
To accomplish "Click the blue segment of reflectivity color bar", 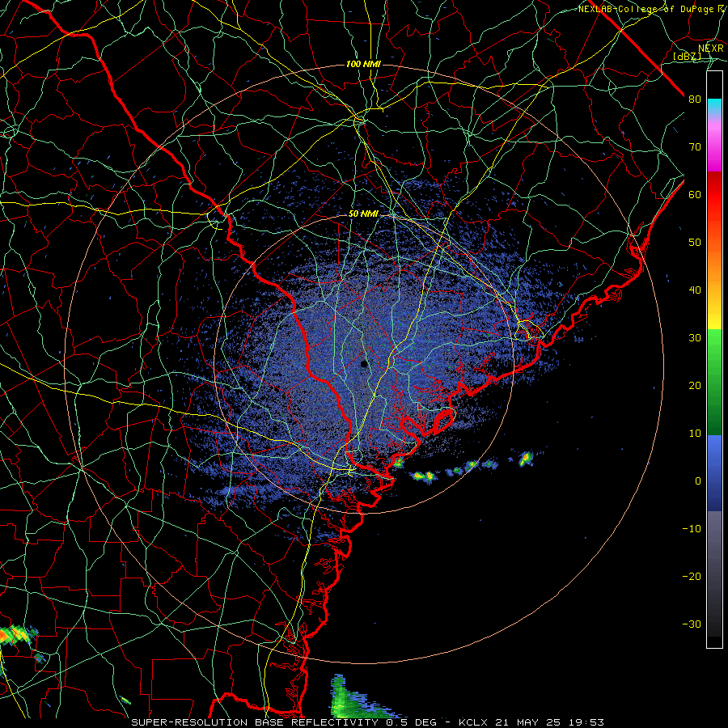I will tap(714, 472).
